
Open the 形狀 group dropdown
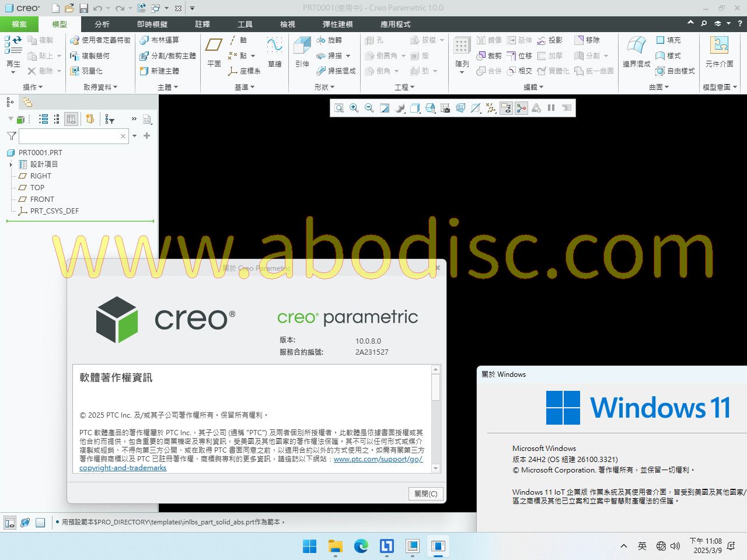[324, 87]
